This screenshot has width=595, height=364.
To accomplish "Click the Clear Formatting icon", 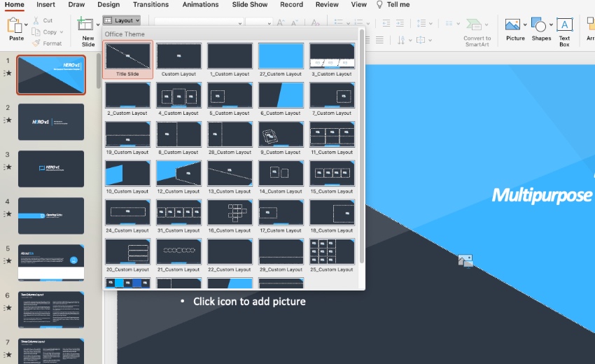I will (x=315, y=23).
